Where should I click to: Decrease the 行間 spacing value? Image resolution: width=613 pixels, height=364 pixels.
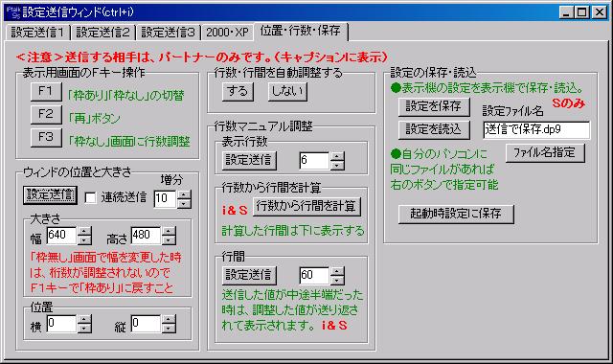point(337,281)
